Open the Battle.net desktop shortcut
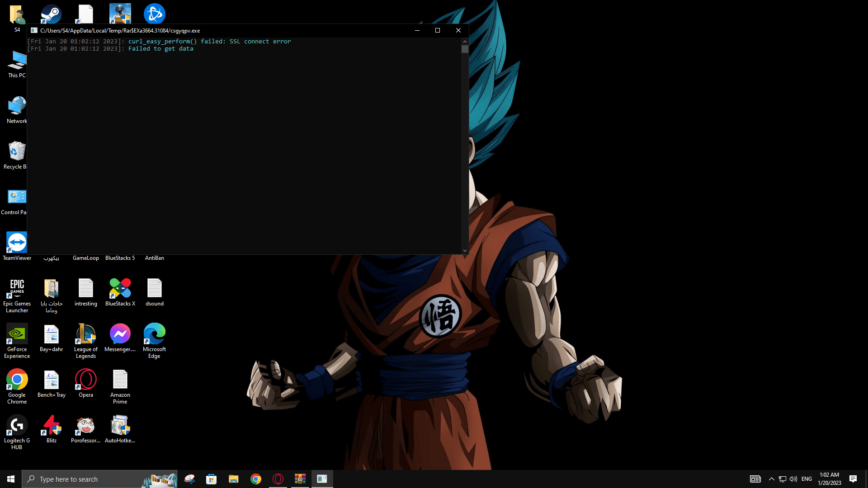Screen dimensions: 868x488 154,14
